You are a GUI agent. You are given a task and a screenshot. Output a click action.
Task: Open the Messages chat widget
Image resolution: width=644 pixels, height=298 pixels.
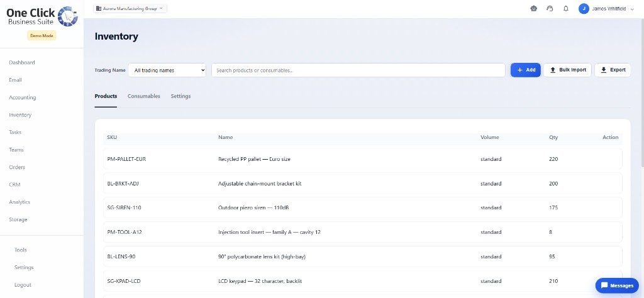(617, 285)
